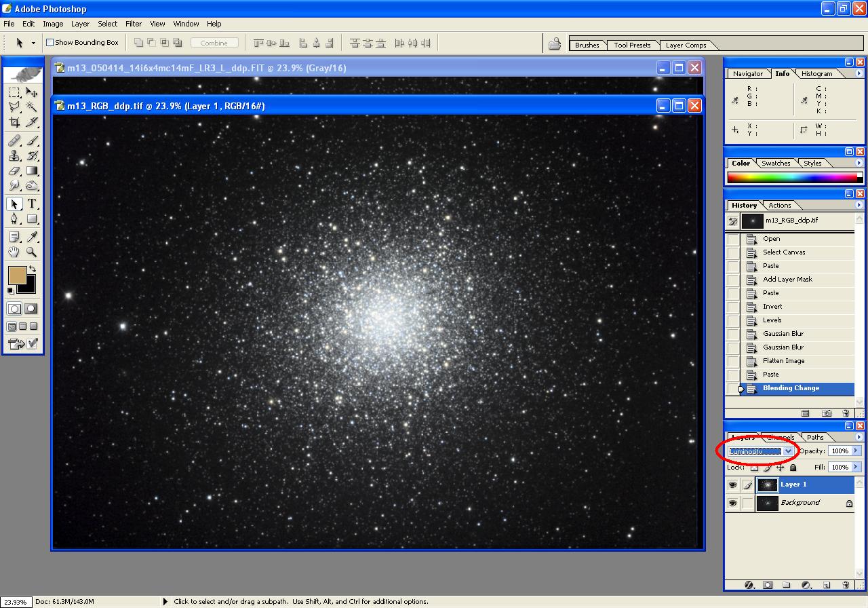The image size is (868, 608).
Task: Open the Luminosity blend mode dropdown
Action: pos(788,451)
